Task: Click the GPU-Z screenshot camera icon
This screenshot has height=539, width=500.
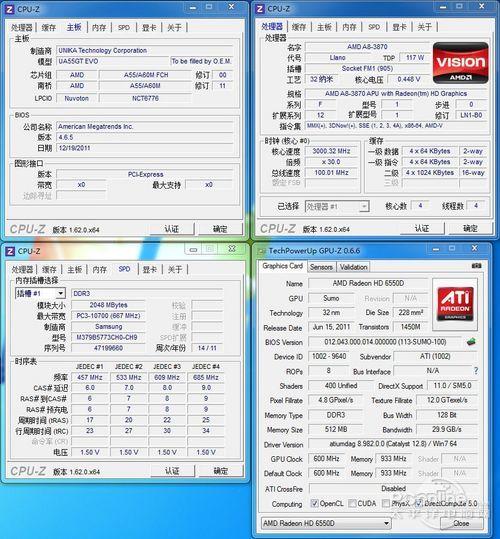Action: (477, 266)
